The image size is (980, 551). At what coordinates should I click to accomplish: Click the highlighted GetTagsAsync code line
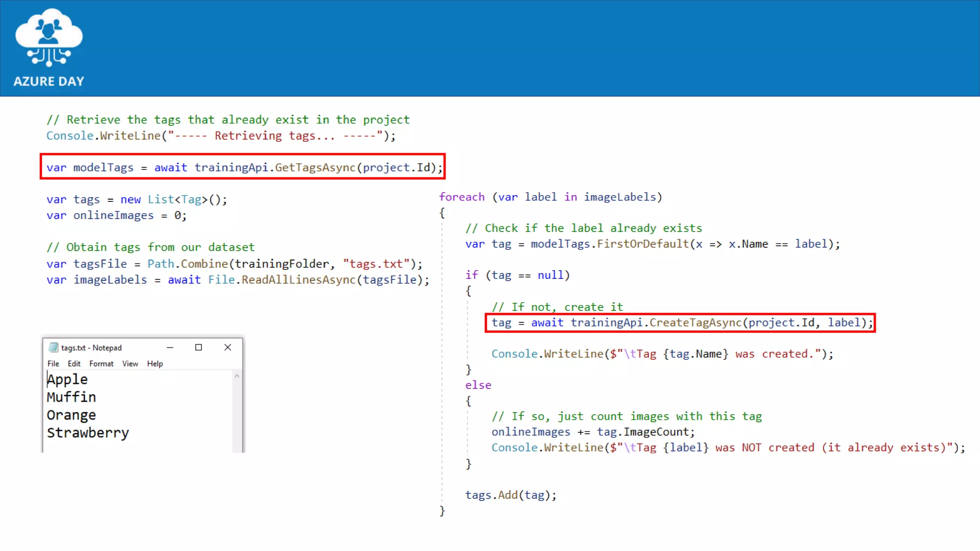tap(243, 167)
